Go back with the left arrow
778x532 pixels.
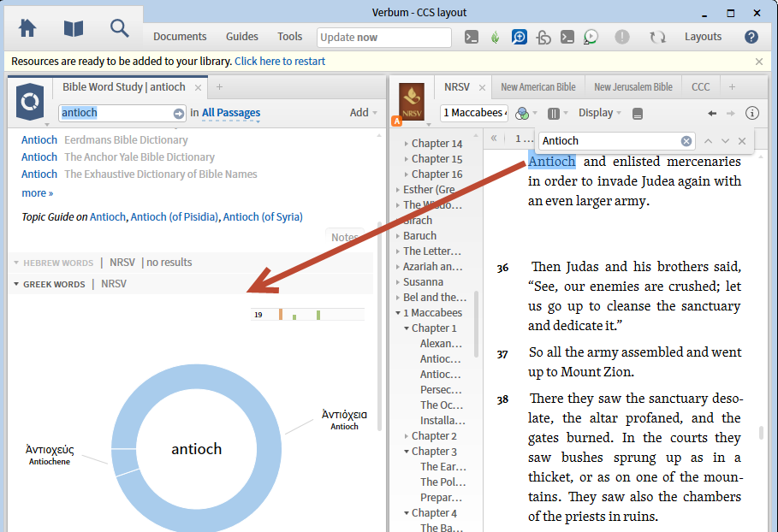click(712, 114)
